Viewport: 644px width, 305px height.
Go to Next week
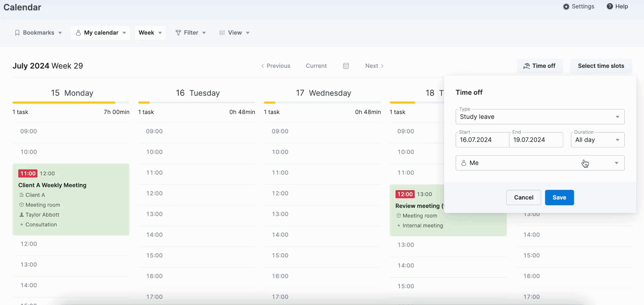point(375,66)
